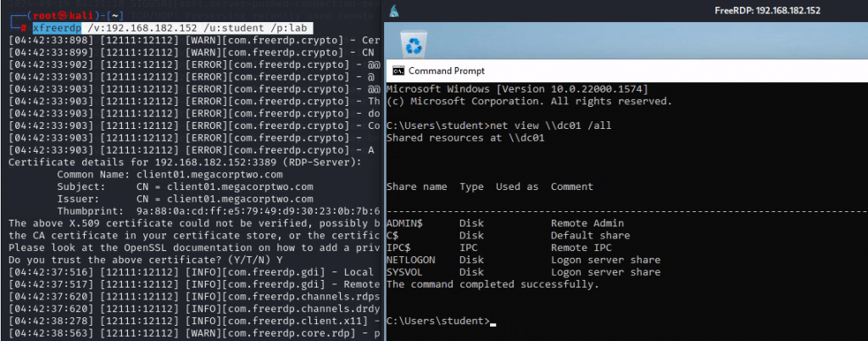Screen dimensions: 868x341
Task: Click the Microsoft Windows version banner line
Action: coord(517,90)
